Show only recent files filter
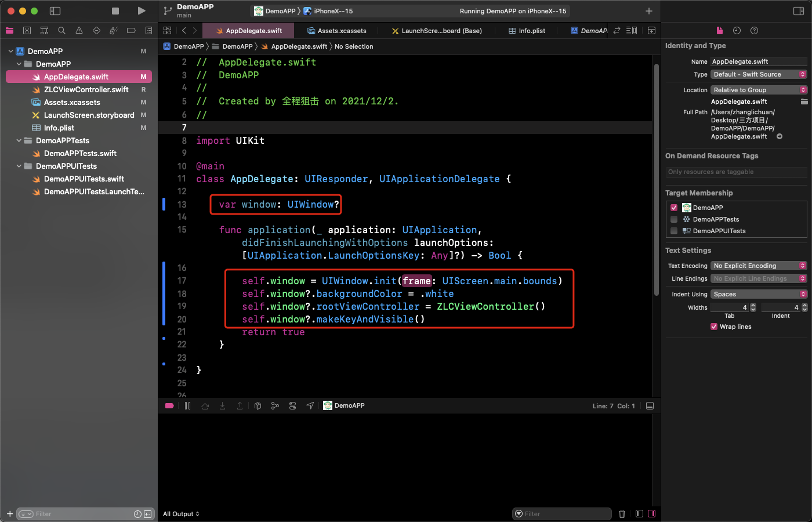 point(137,514)
